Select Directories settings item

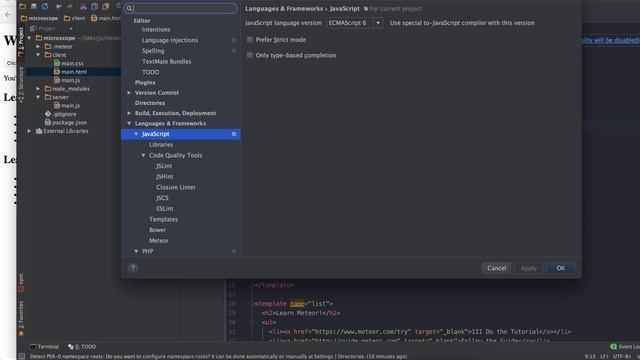[150, 103]
